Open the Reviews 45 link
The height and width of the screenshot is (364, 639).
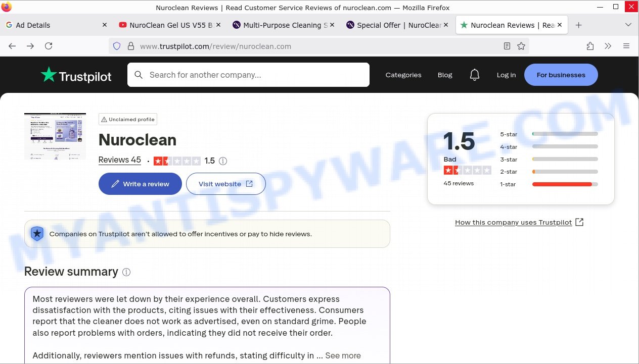(x=120, y=160)
